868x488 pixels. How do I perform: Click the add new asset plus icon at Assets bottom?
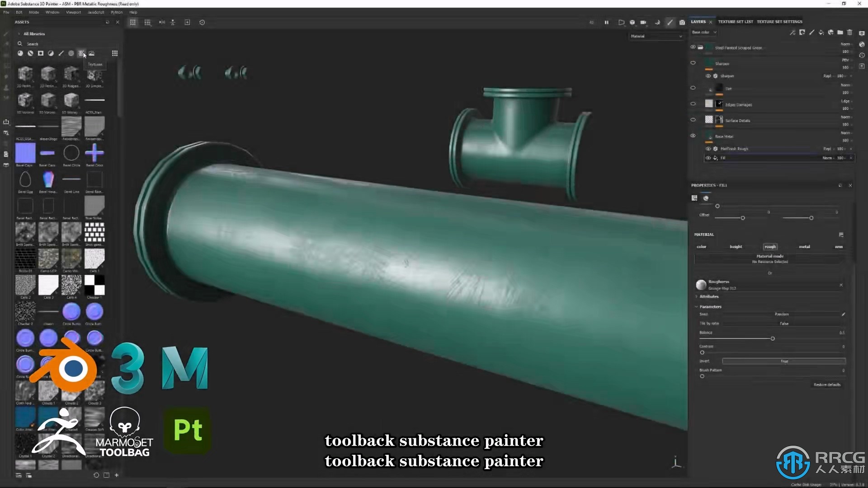point(117,475)
